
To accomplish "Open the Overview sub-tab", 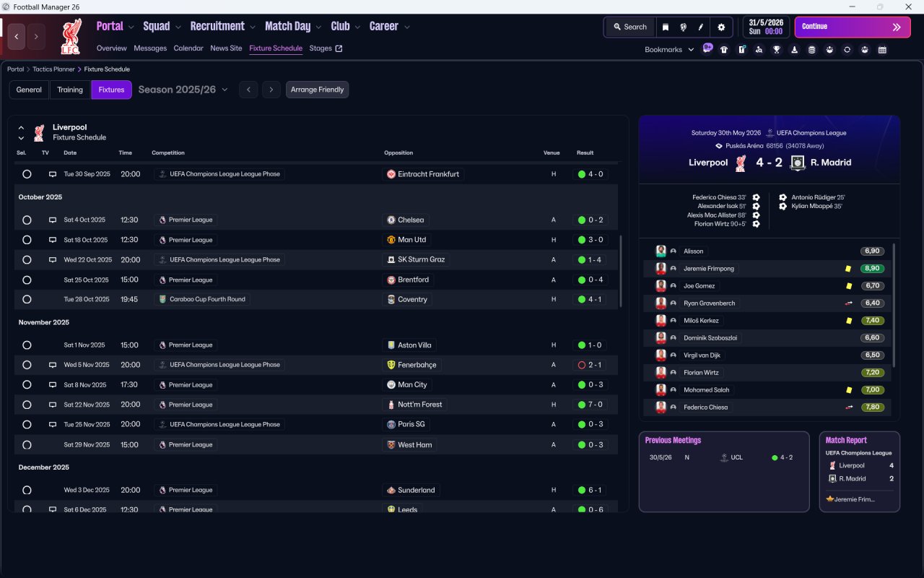I will point(112,48).
